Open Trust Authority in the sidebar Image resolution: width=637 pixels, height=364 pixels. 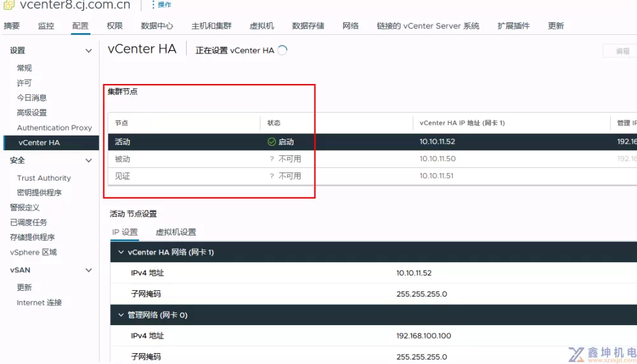[44, 178]
